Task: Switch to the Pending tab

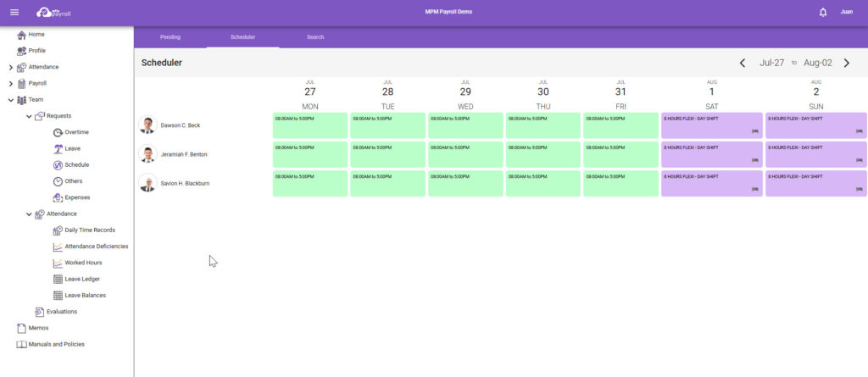Action: [x=170, y=37]
